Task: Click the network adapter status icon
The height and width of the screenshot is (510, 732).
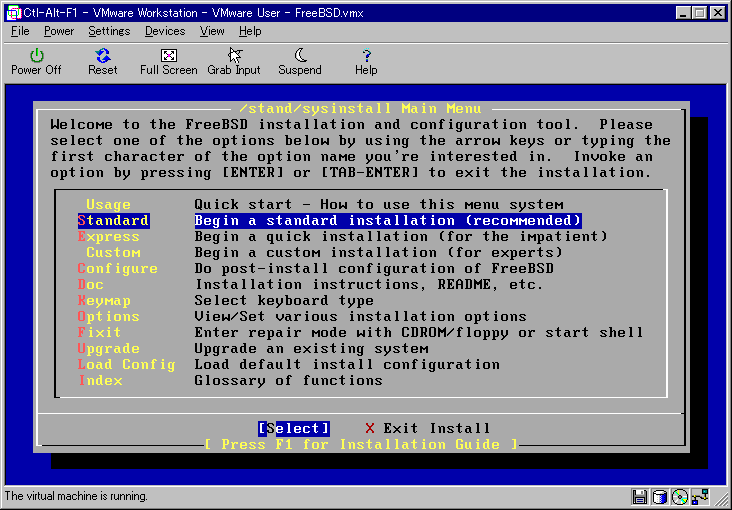Action: click(x=700, y=496)
